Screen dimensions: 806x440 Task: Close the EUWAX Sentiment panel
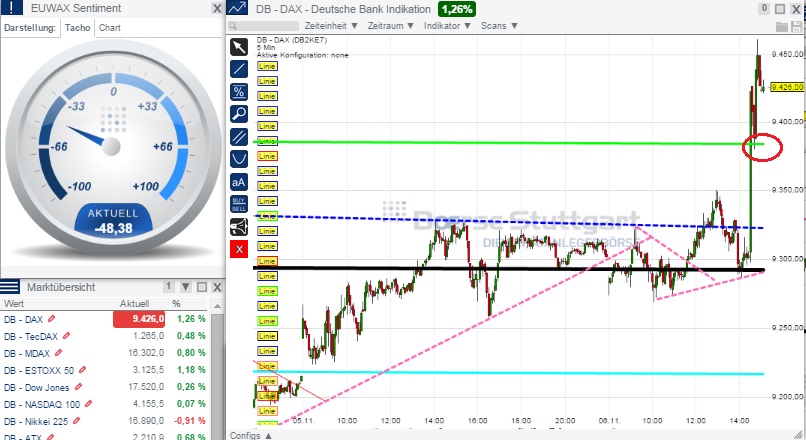point(217,8)
